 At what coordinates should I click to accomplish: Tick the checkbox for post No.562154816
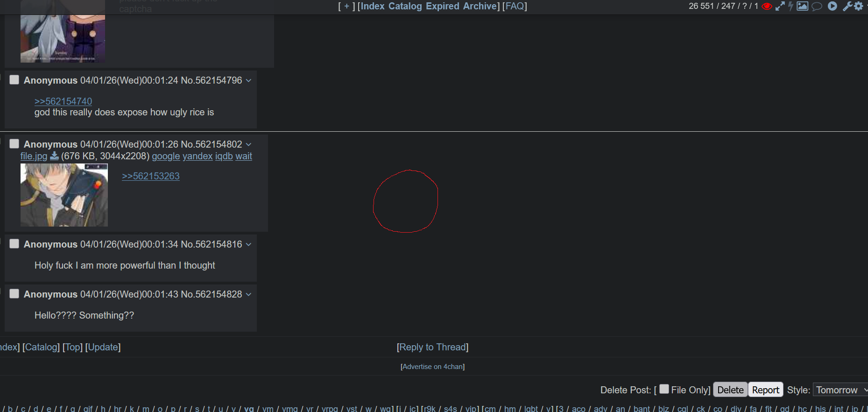click(14, 244)
